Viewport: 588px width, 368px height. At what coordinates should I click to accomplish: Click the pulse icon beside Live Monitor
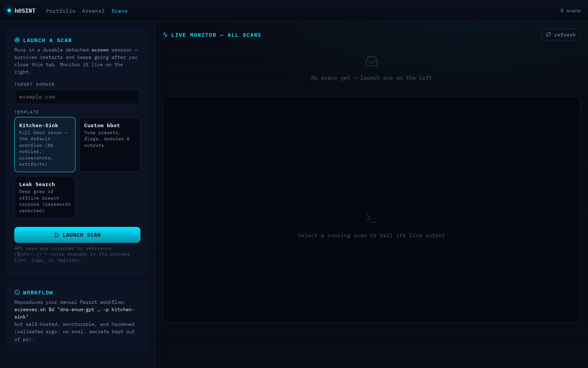point(165,35)
